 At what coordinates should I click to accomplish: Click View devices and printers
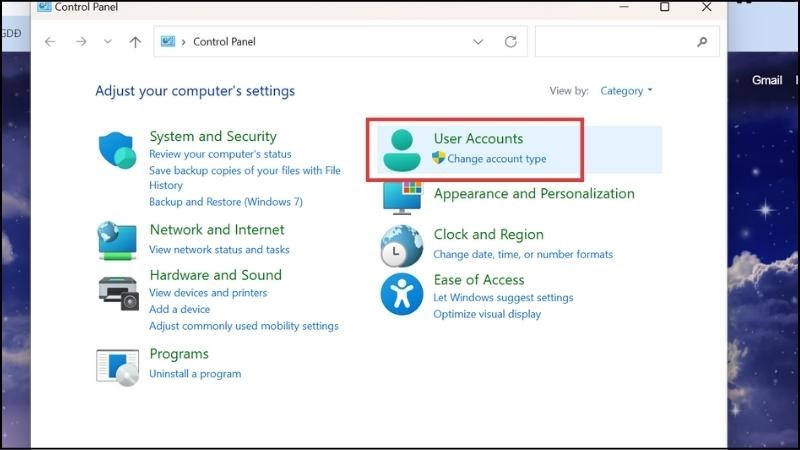tap(208, 293)
